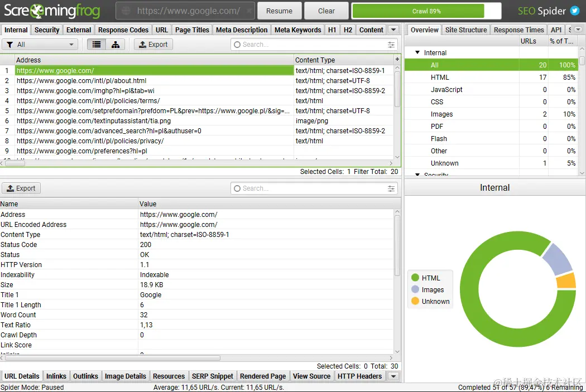Open the API tab

click(x=556, y=30)
